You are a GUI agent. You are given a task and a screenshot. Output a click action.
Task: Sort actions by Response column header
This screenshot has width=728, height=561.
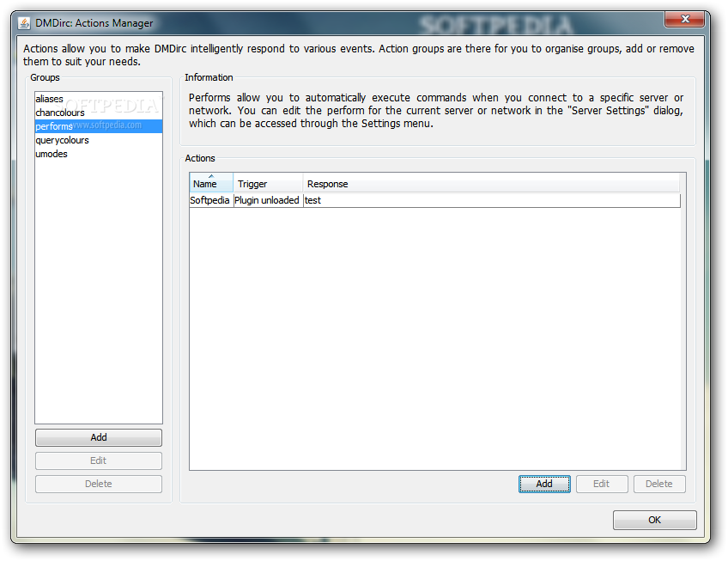point(491,183)
